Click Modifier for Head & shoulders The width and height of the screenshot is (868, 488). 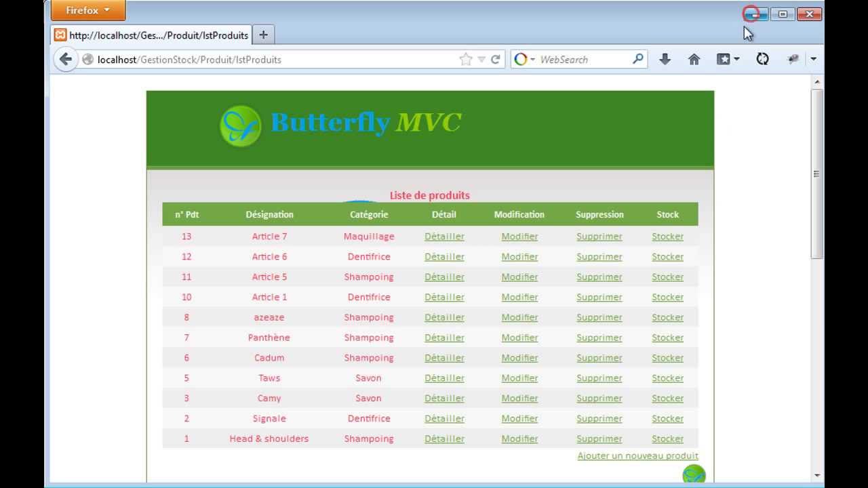tap(519, 439)
